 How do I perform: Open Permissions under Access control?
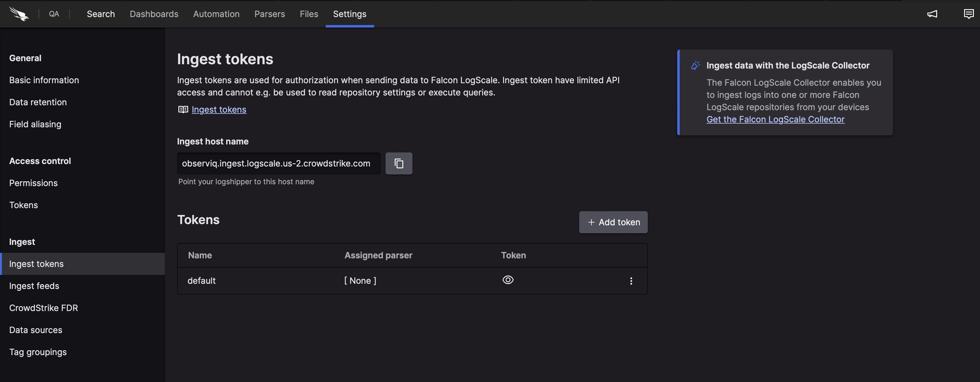[x=33, y=183]
